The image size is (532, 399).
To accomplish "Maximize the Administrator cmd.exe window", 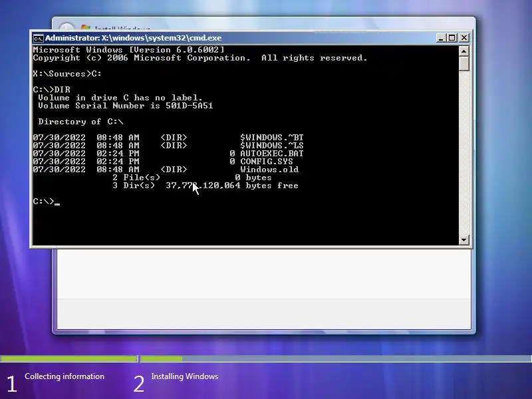I will coord(452,38).
